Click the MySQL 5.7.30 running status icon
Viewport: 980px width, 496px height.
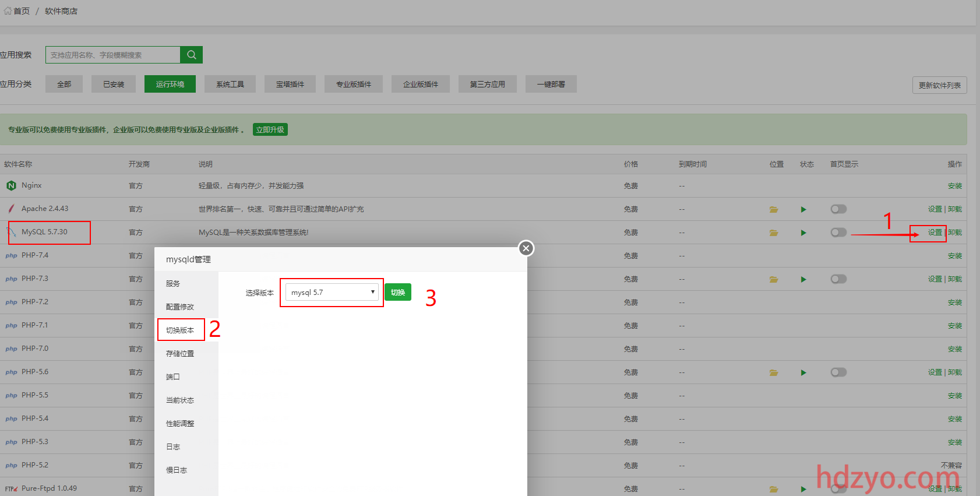click(803, 233)
